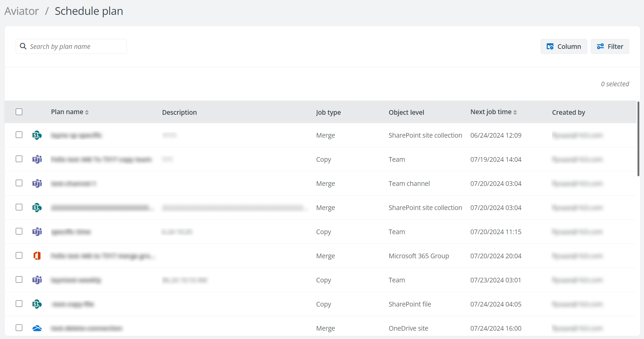Click Teams icon in Team channel row

[x=37, y=183]
